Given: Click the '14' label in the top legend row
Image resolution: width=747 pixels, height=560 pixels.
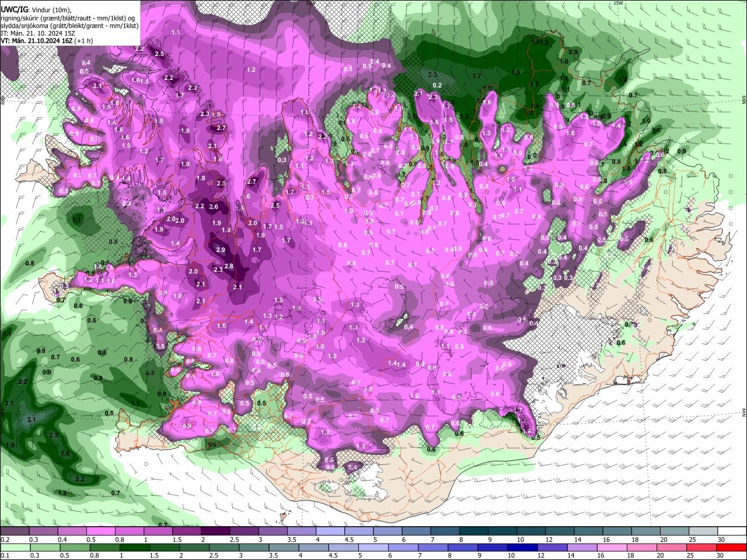Looking at the screenshot, I should pos(577,540).
